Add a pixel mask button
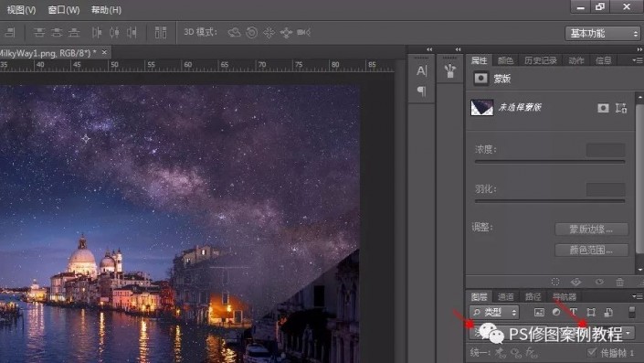Image resolution: width=644 pixels, height=363 pixels. click(x=603, y=108)
